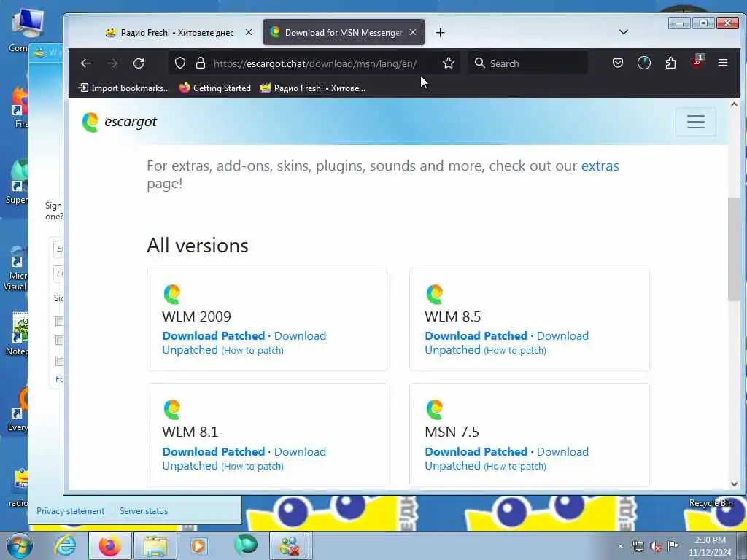Click WLM 8.1 Download Patched link
747x560 pixels.
point(214,451)
